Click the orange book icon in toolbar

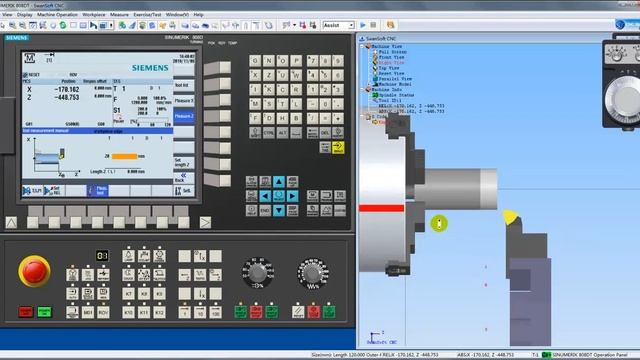pyautogui.click(x=390, y=25)
